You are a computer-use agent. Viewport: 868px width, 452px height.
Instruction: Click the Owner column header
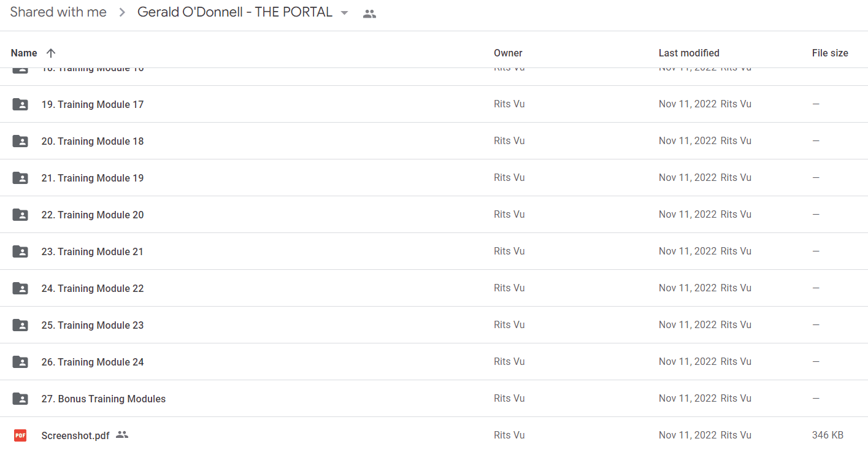coord(508,53)
